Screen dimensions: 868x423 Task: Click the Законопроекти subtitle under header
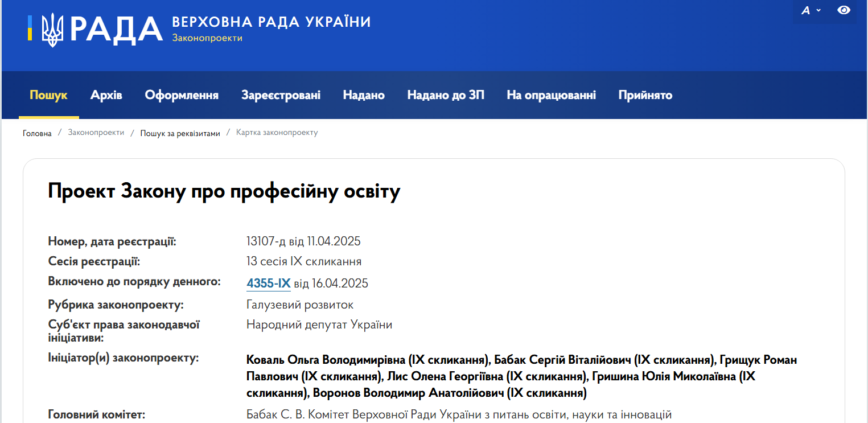point(207,38)
